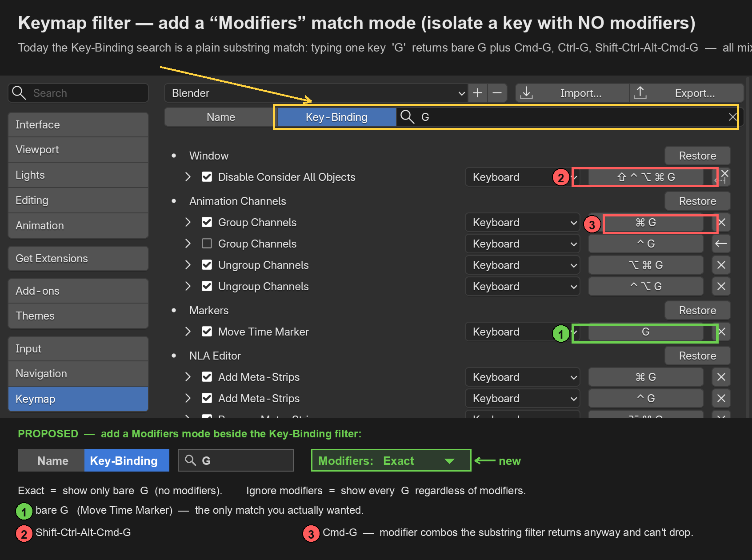Restore the Animation Channels keymap section
This screenshot has width=752, height=560.
(698, 201)
